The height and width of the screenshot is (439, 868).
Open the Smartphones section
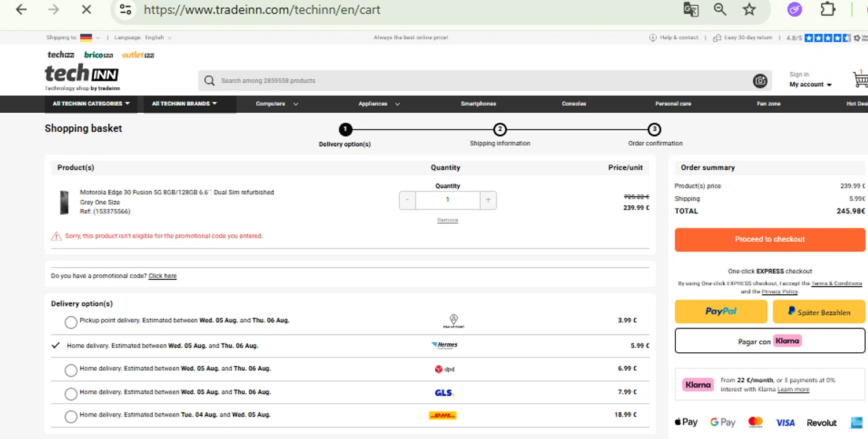(478, 104)
